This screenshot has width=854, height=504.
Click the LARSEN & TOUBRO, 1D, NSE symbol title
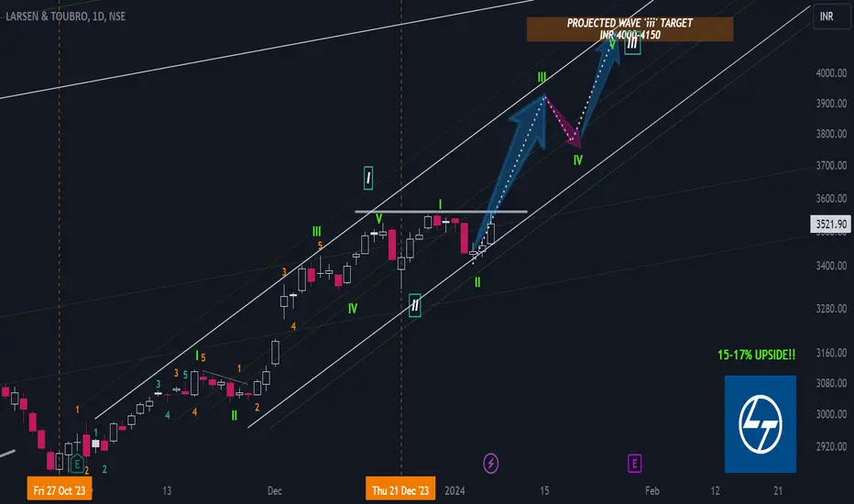(65, 16)
